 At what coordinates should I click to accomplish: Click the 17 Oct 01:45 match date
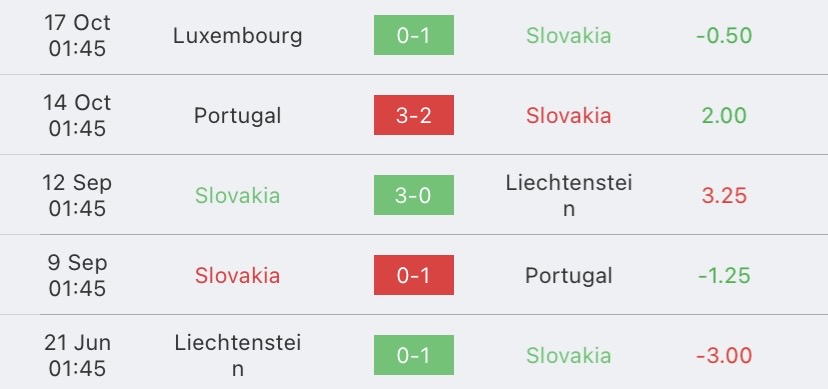coord(77,35)
